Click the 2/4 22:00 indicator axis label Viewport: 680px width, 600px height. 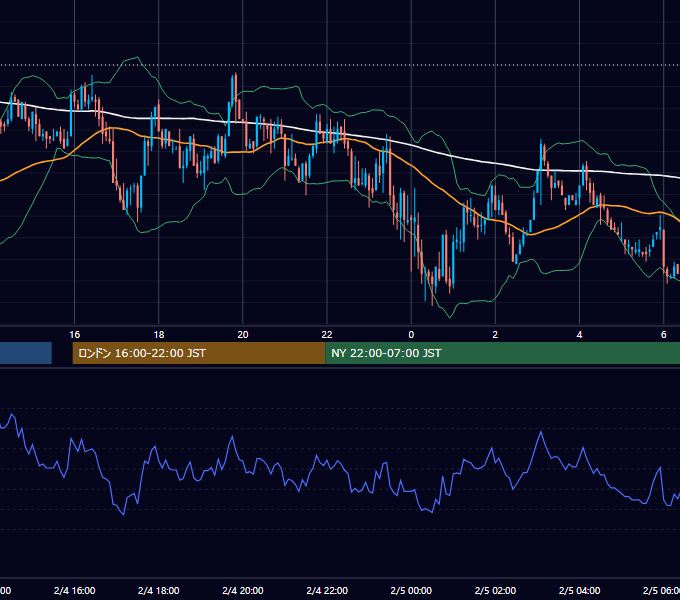327,590
